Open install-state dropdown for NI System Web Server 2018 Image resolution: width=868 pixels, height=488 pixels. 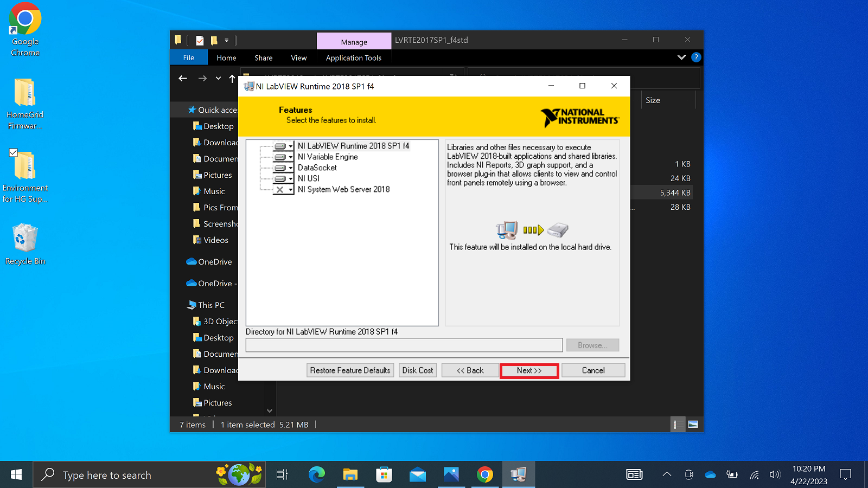coord(283,189)
